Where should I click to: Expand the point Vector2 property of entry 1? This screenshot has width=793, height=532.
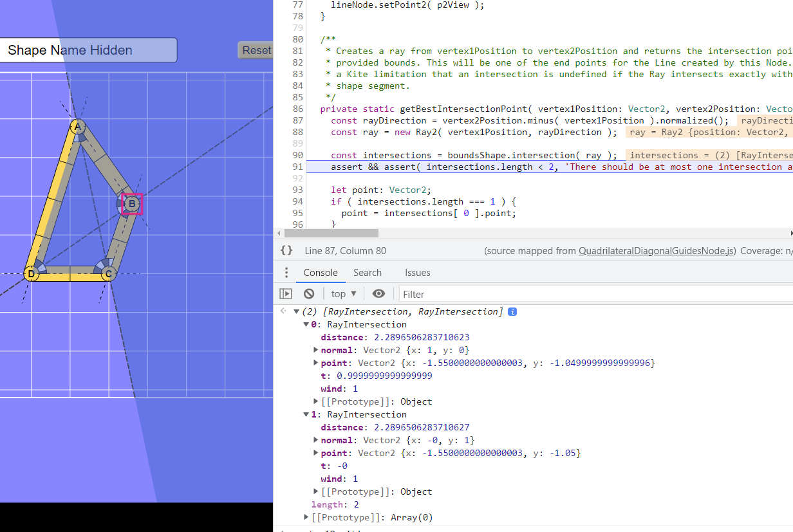(x=315, y=453)
